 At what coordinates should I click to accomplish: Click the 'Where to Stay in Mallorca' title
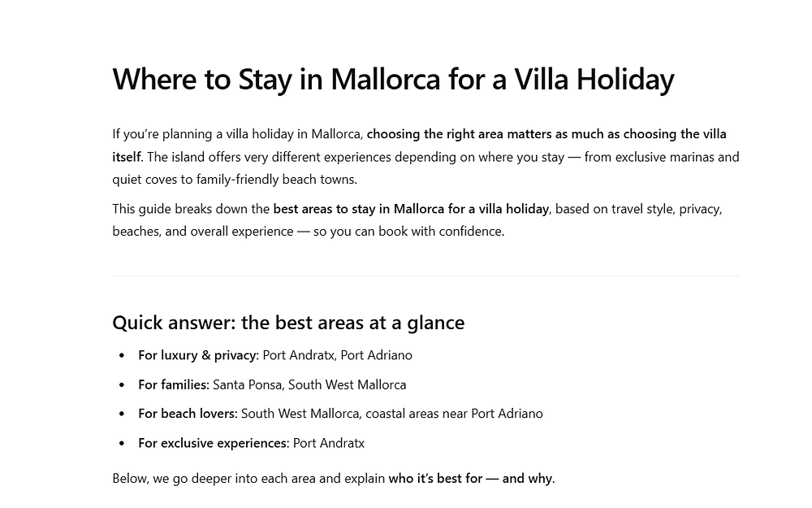(x=393, y=80)
